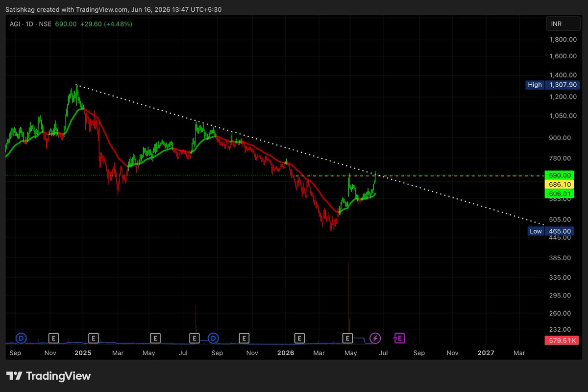
Task: Open earnings E marker immediately before the lightning icon
Action: [x=347, y=338]
